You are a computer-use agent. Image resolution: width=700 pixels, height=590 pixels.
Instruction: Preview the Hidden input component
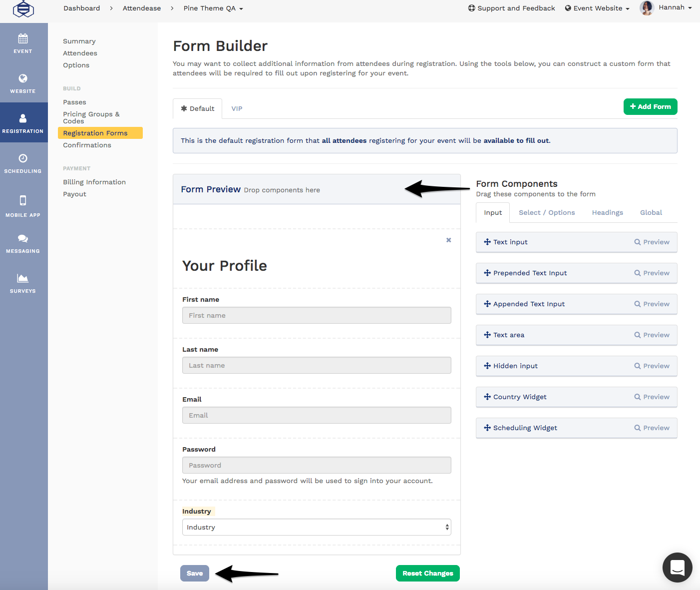point(652,366)
